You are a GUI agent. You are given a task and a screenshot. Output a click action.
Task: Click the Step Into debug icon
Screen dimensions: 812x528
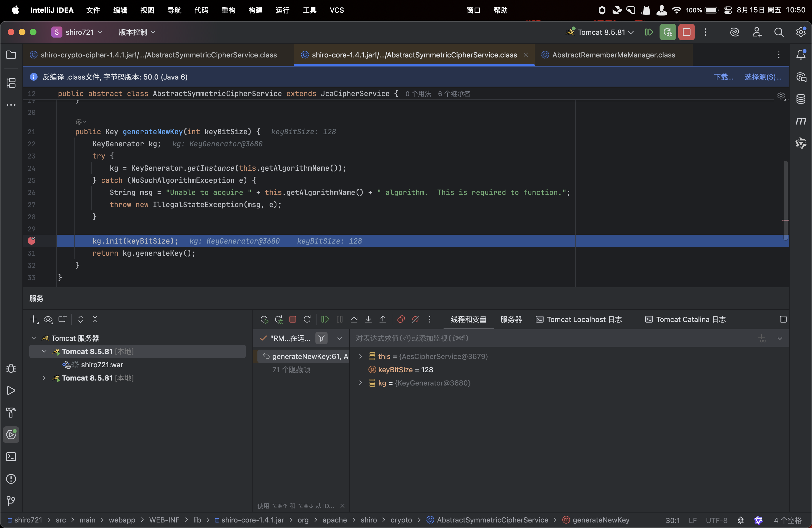[368, 319]
